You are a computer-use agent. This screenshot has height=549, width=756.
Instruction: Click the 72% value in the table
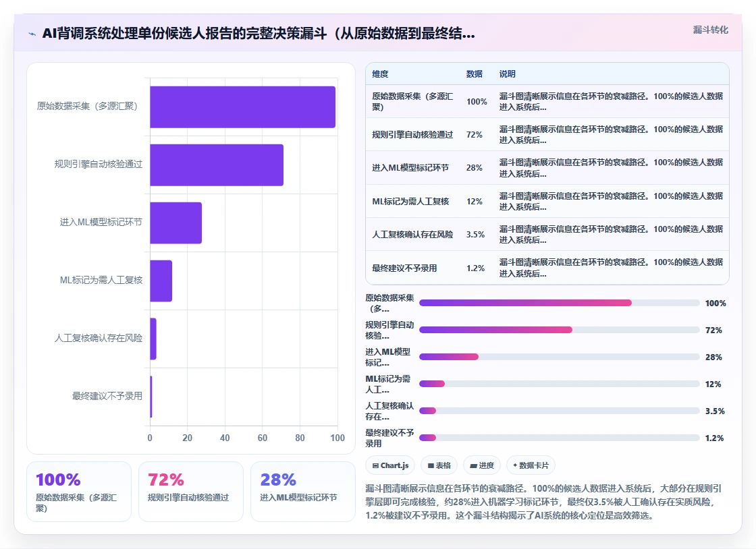[474, 134]
